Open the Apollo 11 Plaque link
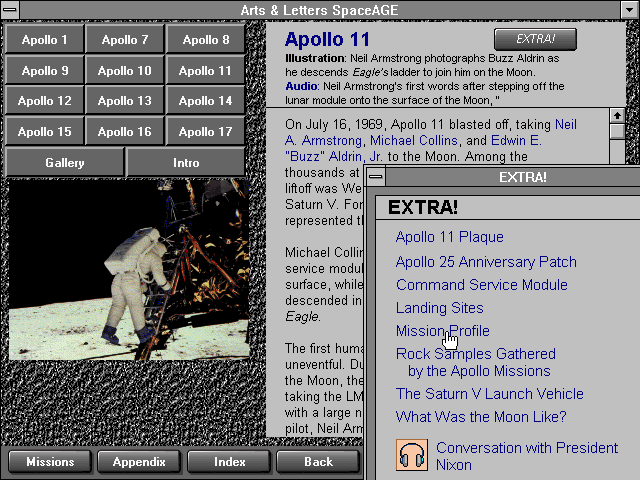The image size is (640, 480). coord(449,237)
